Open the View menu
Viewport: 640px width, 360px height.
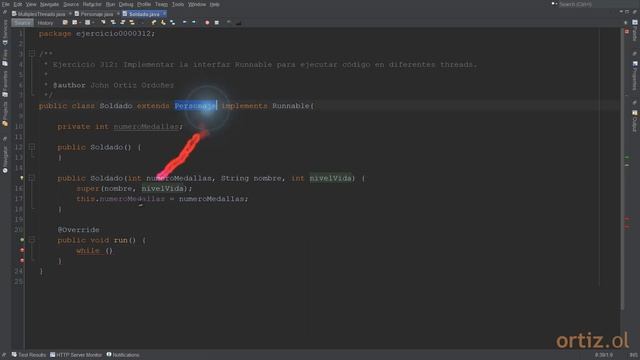[31, 4]
